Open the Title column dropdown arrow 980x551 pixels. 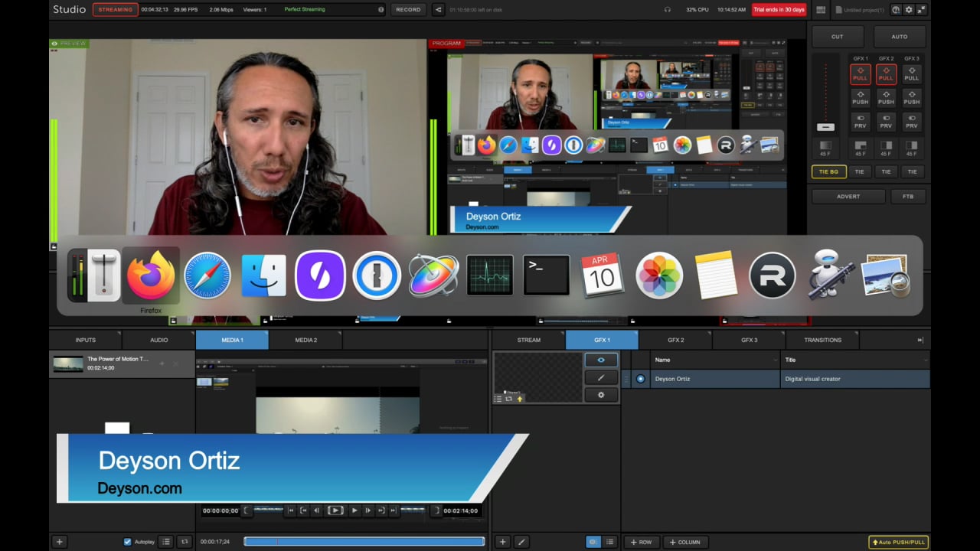click(925, 360)
